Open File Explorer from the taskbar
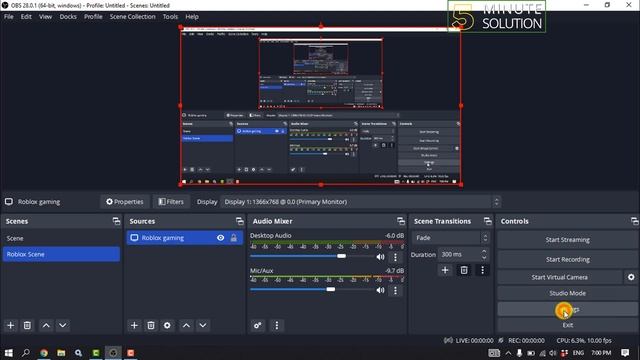The width and height of the screenshot is (640, 360). pos(61,353)
